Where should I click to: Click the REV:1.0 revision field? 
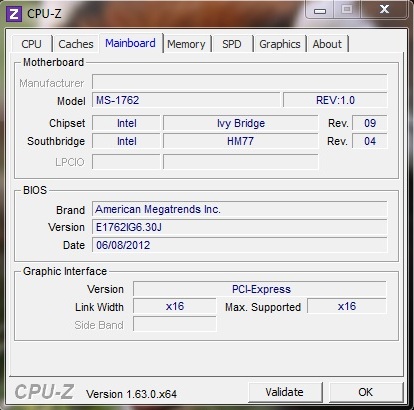pos(335,100)
